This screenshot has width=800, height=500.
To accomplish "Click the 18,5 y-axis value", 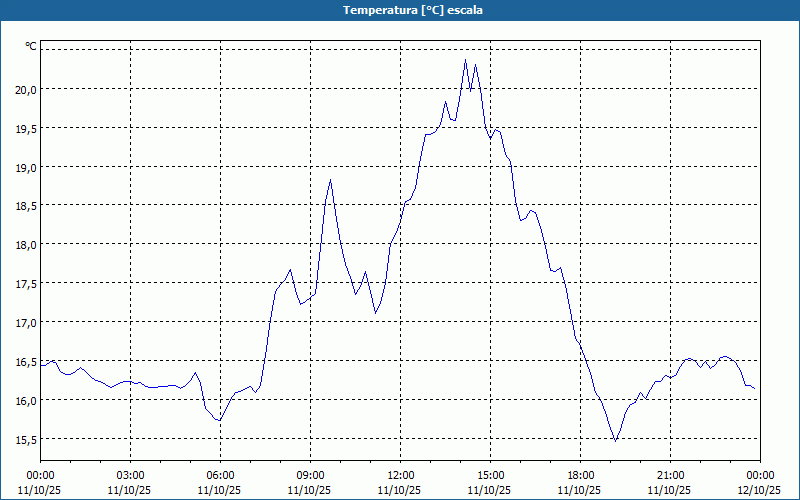I will pos(24,206).
